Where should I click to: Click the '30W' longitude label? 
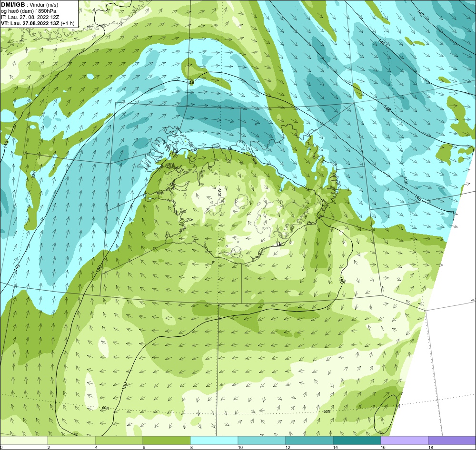33,174
